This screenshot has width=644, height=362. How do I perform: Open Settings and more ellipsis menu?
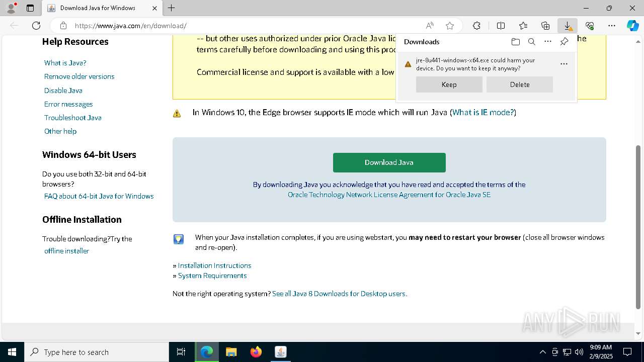pyautogui.click(x=612, y=26)
